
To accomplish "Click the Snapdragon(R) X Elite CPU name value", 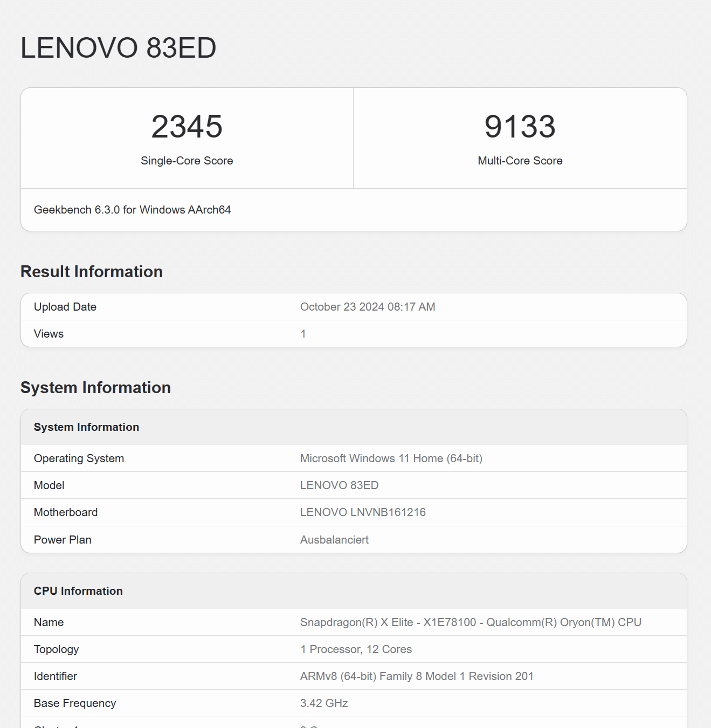I will (x=471, y=622).
